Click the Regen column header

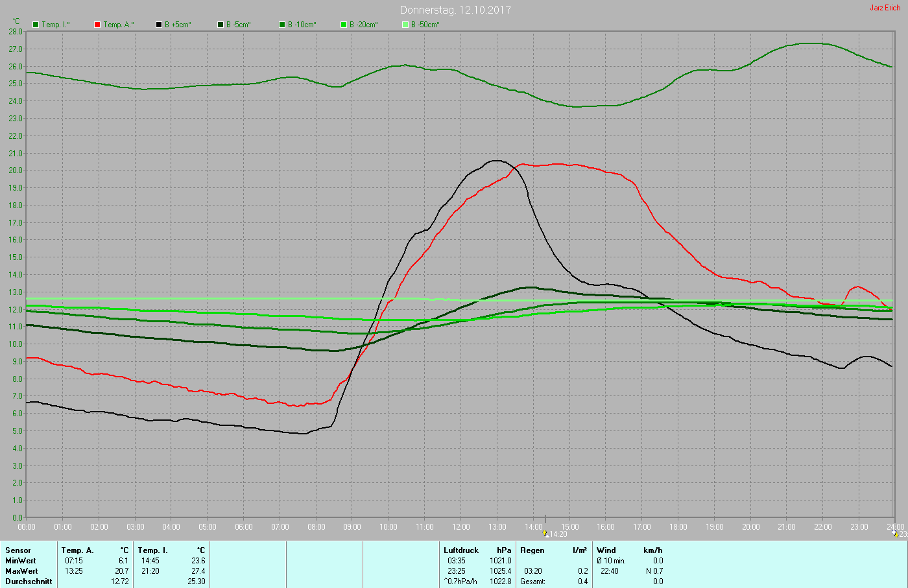(x=532, y=550)
